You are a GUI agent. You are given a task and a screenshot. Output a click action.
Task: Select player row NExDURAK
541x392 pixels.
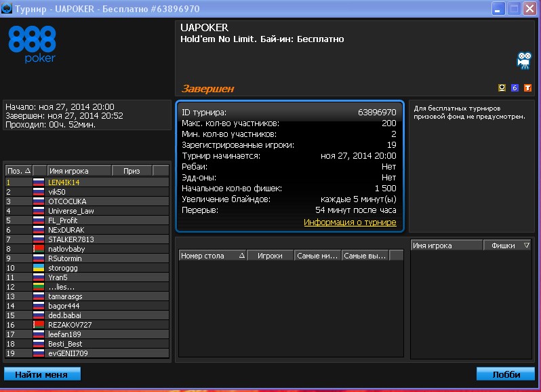(87, 229)
